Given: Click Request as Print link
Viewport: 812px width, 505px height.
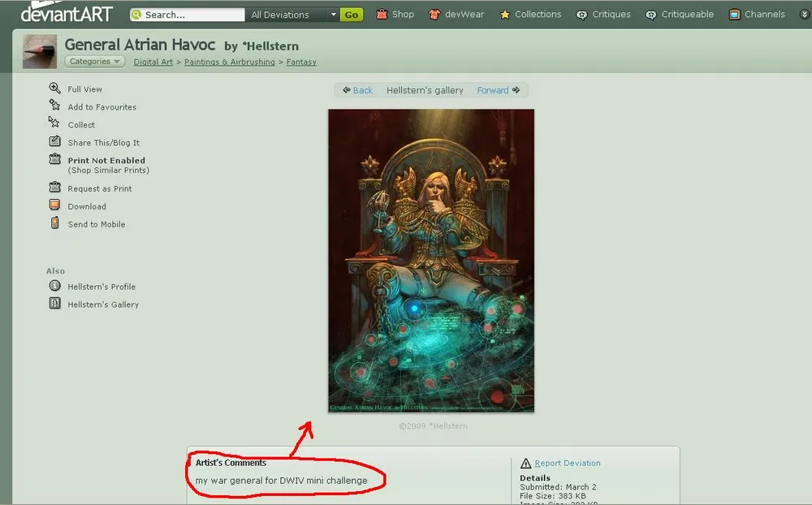Looking at the screenshot, I should pyautogui.click(x=100, y=188).
